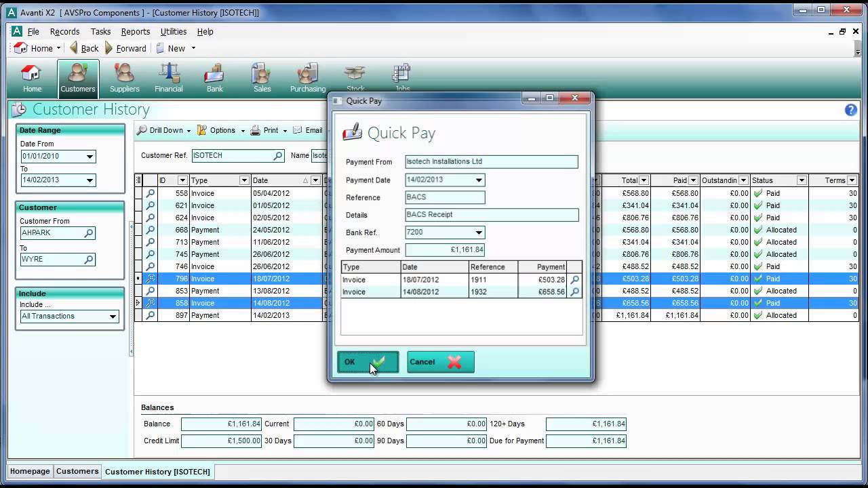This screenshot has height=488, width=868.
Task: Select the Customers module icon
Action: click(x=78, y=79)
